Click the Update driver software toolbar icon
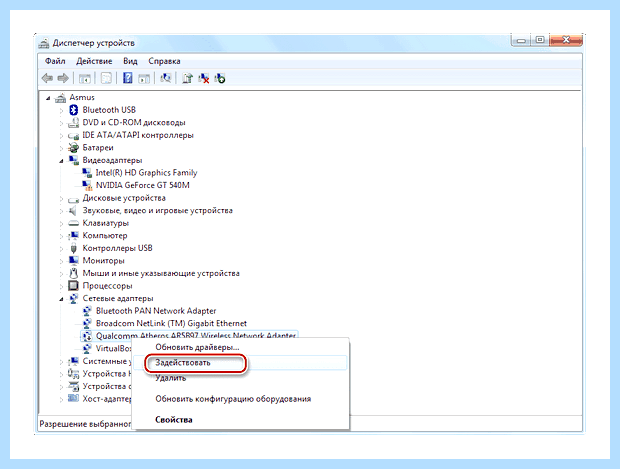This screenshot has height=469, width=620. pos(187,78)
